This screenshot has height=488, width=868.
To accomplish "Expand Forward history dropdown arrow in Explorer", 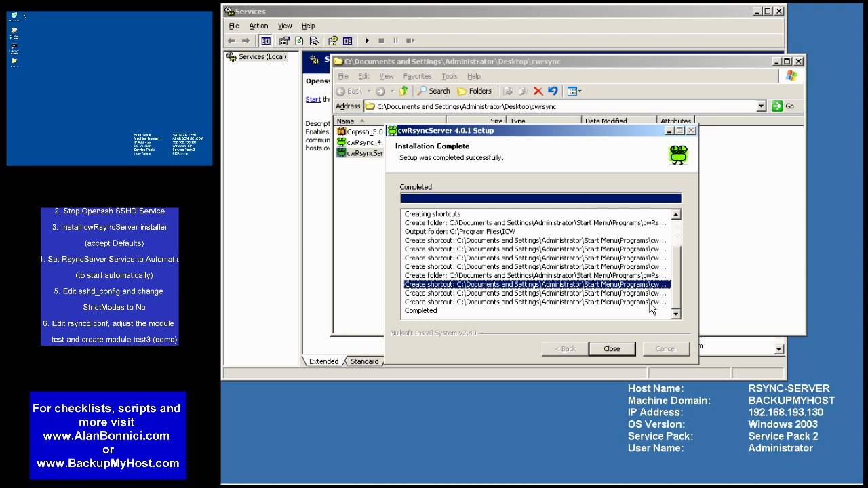I will pyautogui.click(x=392, y=91).
